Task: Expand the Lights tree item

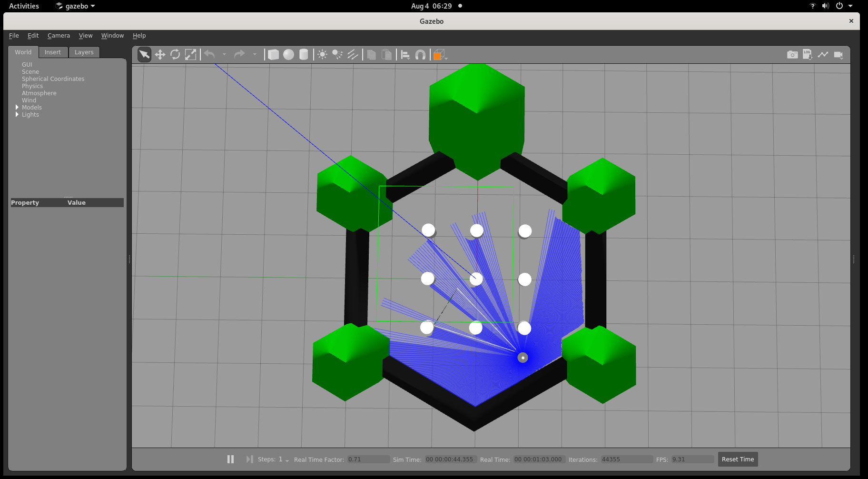Action: point(17,115)
